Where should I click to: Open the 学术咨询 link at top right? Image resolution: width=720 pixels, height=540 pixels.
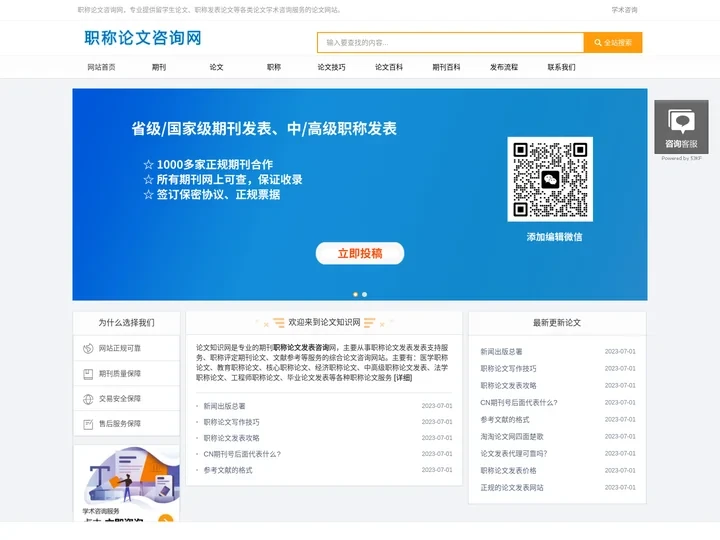pos(624,10)
